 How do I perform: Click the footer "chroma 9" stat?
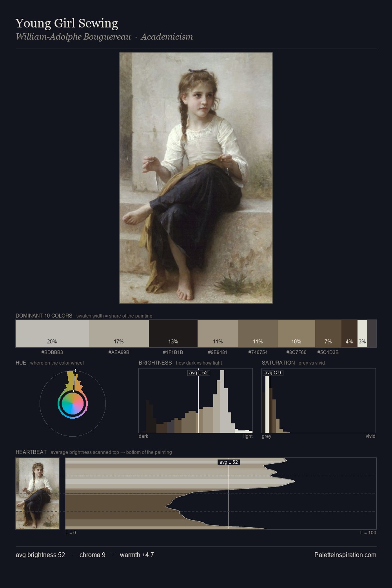(93, 555)
